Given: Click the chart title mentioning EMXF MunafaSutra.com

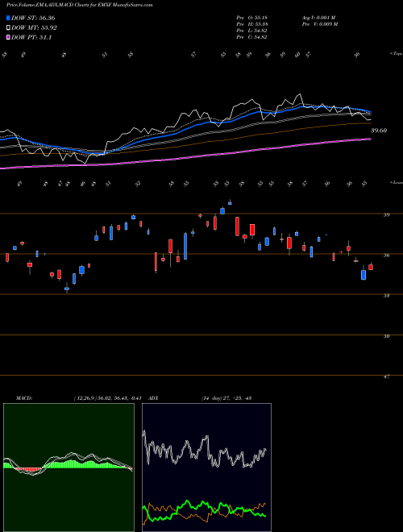Looking at the screenshot, I should pyautogui.click(x=80, y=5).
